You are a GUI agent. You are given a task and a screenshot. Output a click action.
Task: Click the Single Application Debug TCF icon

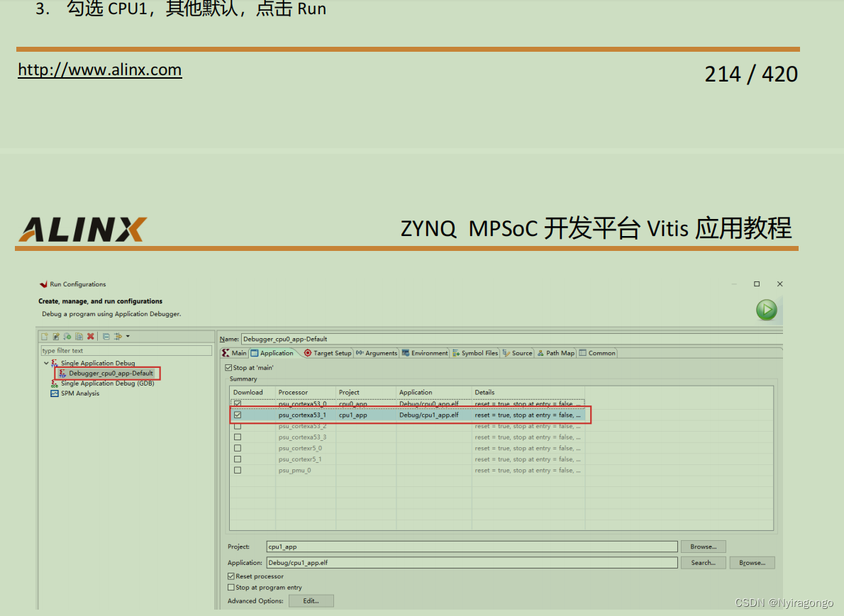click(55, 363)
